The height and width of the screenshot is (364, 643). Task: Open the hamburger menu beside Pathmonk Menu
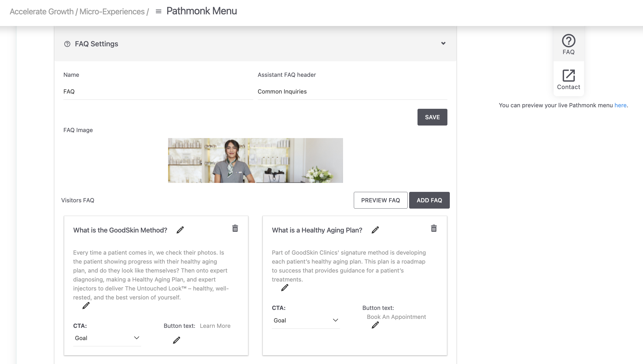pyautogui.click(x=159, y=11)
